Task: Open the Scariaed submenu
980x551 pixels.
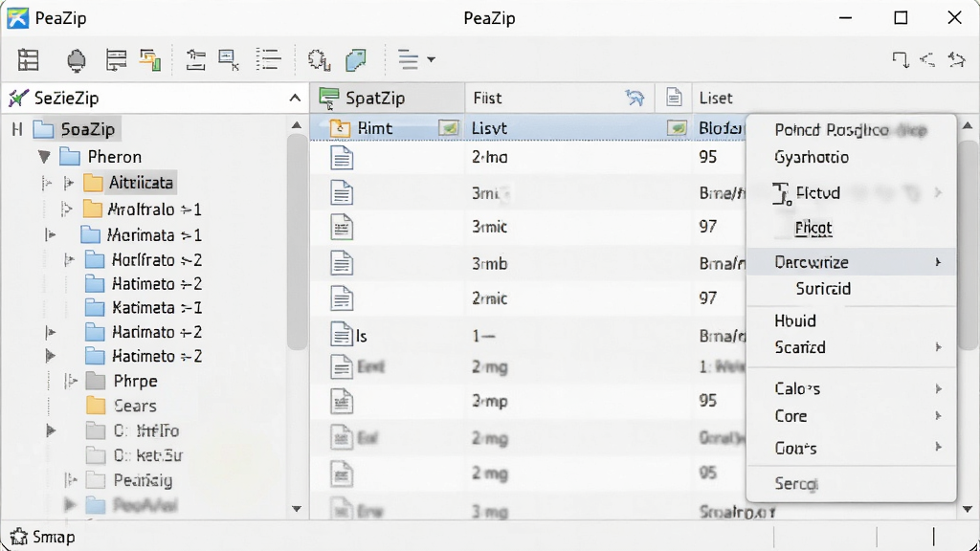Action: pos(851,347)
